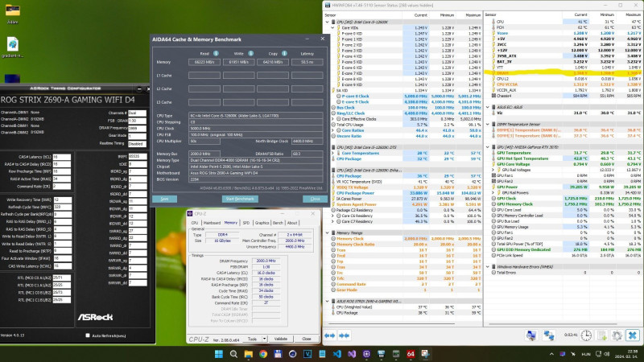The height and width of the screenshot is (362, 644).
Task: Select the highlighted DRAM voltage row in HWiNFO
Action: [563, 73]
